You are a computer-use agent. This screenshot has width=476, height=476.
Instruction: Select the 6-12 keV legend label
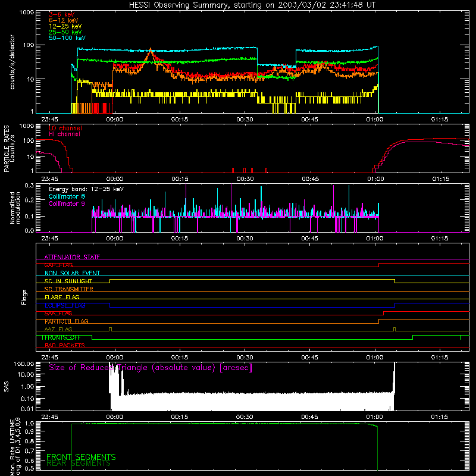click(64, 20)
